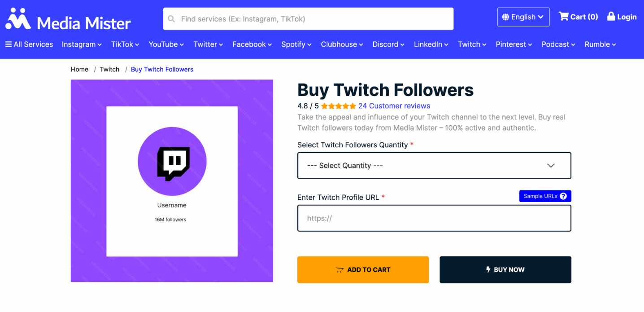Click the Add to Cart button

pyautogui.click(x=363, y=270)
